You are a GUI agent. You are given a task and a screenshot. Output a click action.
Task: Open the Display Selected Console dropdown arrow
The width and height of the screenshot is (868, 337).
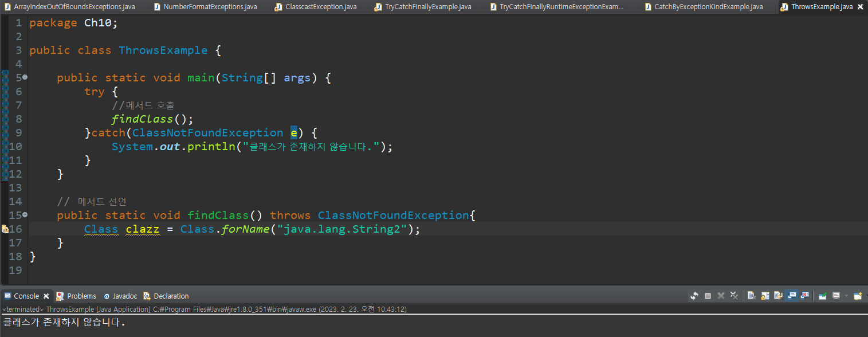tap(846, 296)
